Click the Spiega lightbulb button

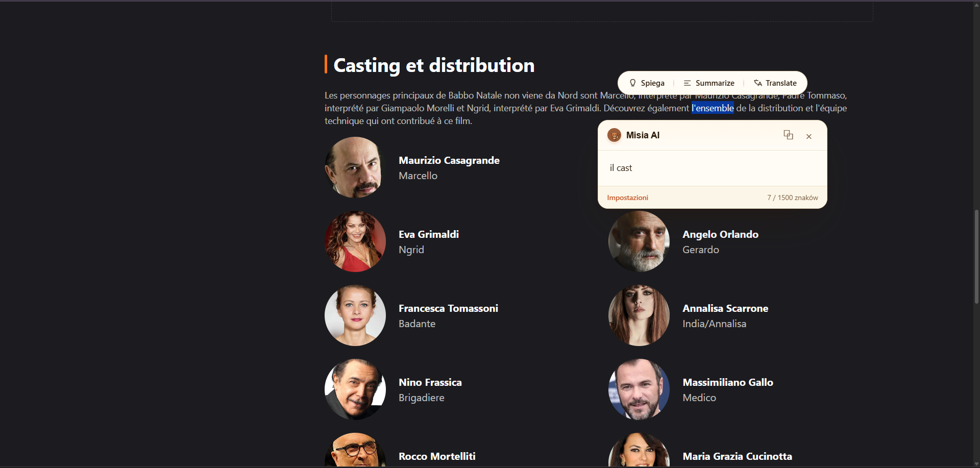tap(647, 83)
